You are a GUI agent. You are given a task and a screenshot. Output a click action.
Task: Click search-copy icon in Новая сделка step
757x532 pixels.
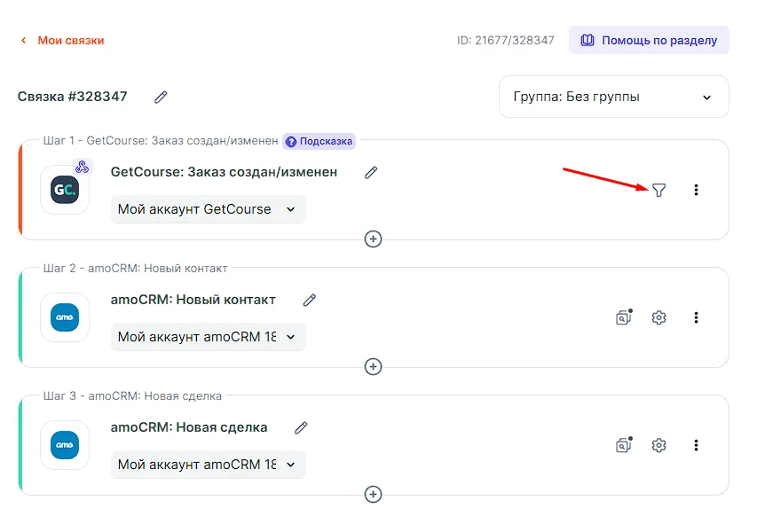click(x=624, y=445)
